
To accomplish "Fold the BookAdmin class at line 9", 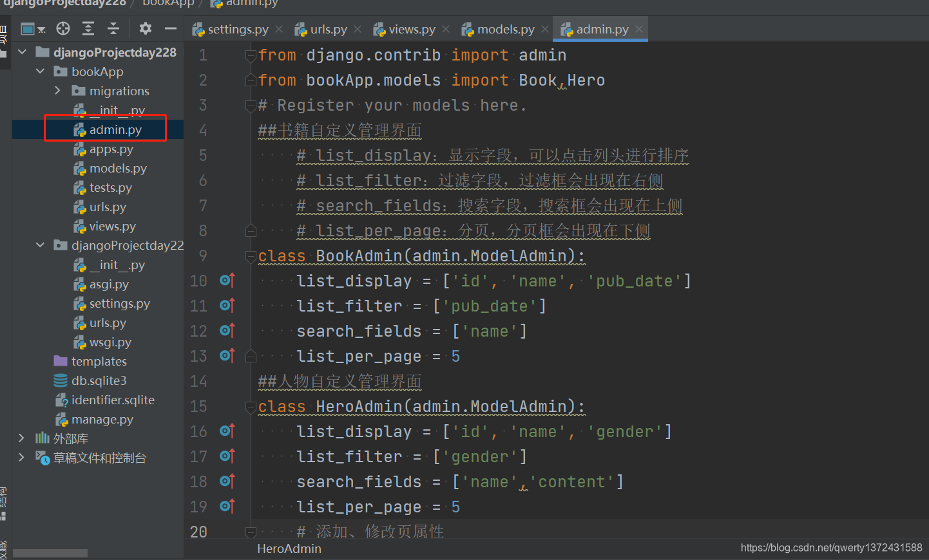I will (251, 256).
